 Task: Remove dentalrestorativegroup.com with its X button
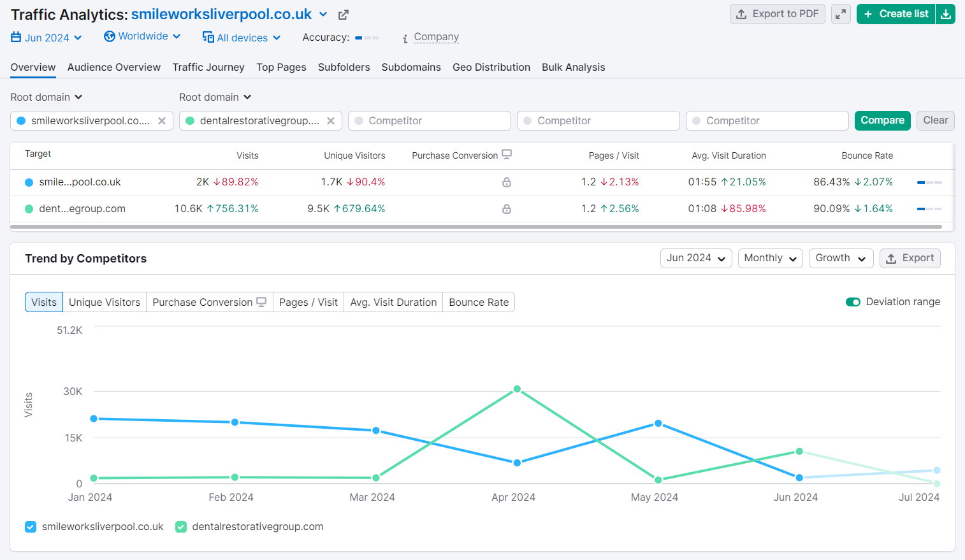pyautogui.click(x=331, y=120)
